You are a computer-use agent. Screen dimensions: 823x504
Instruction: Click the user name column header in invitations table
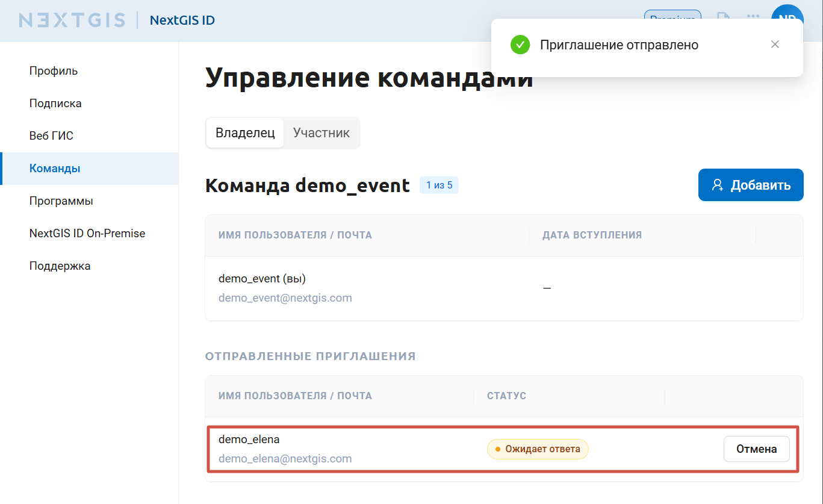(295, 396)
